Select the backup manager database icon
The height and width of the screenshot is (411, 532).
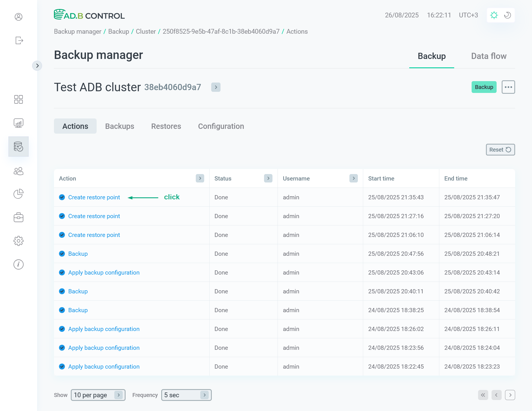[x=19, y=147]
